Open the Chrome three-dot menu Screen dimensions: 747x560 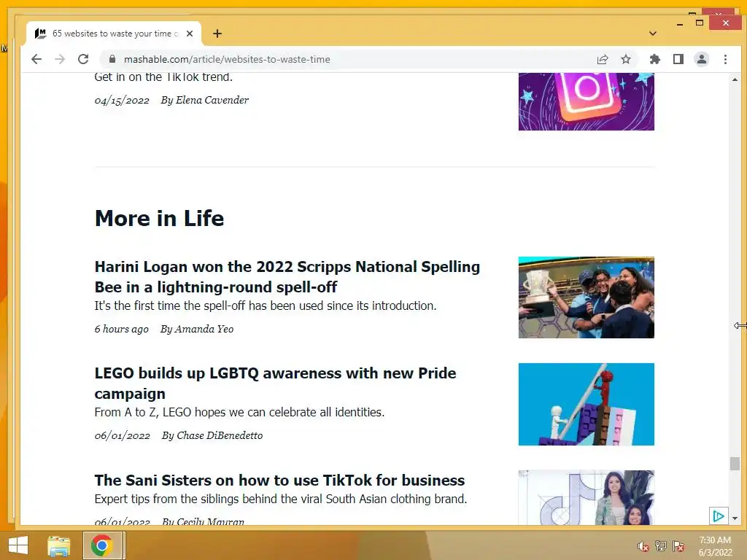725,59
